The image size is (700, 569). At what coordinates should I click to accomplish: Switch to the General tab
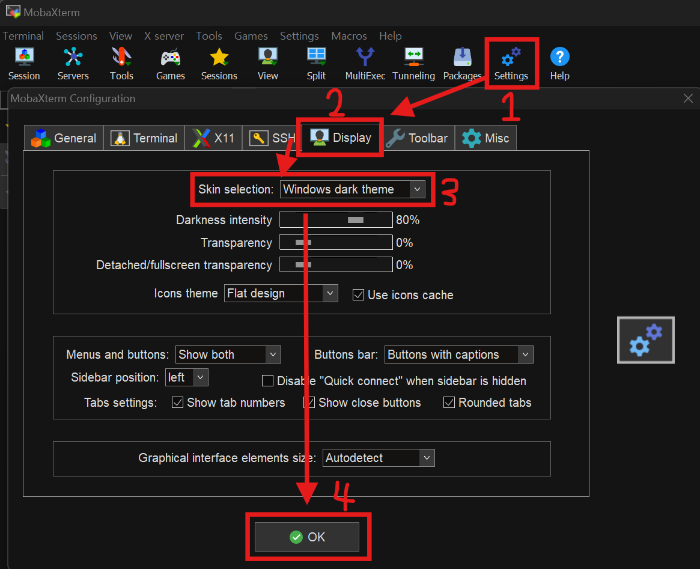[x=64, y=138]
